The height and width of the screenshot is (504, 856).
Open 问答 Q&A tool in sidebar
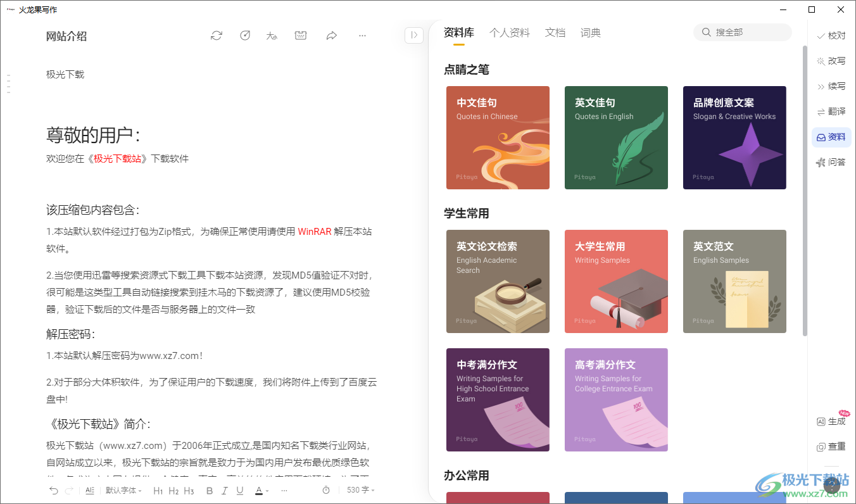pos(831,162)
